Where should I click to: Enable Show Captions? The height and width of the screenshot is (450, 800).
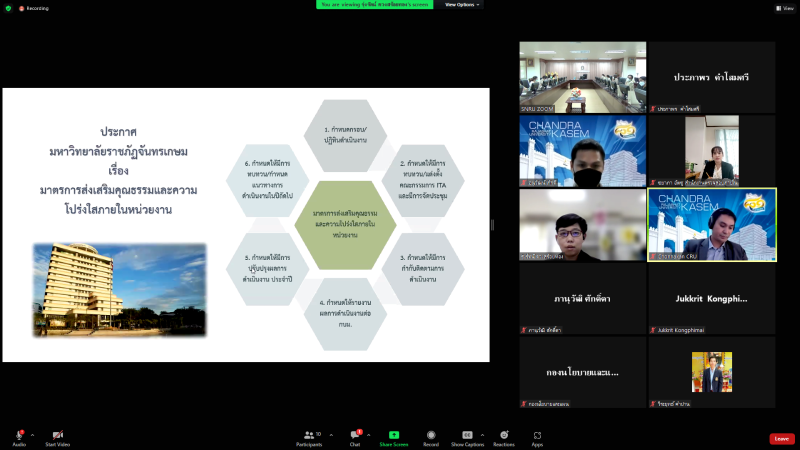(467, 436)
